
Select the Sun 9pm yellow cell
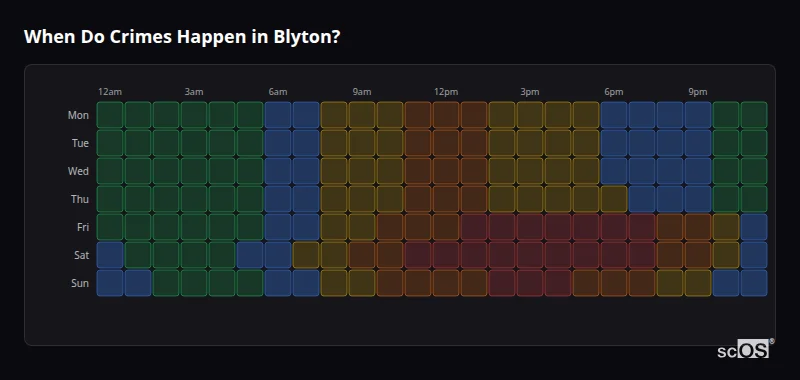tap(698, 283)
